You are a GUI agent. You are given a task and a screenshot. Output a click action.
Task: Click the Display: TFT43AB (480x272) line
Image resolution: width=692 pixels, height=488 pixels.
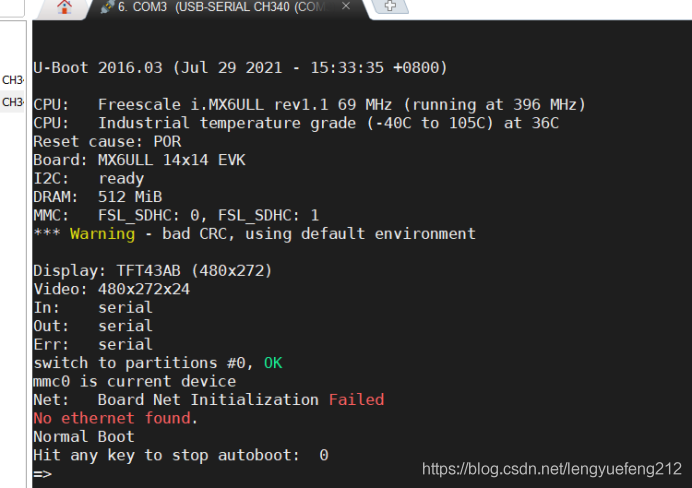pos(153,270)
